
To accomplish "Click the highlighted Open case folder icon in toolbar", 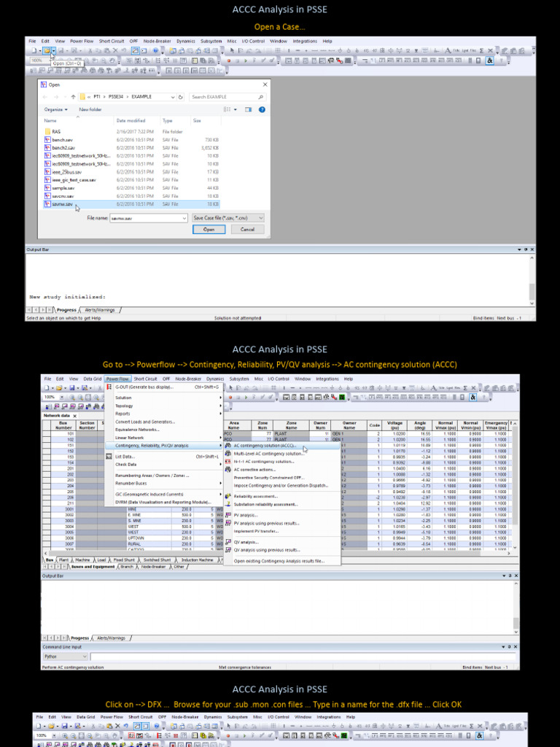I will pos(47,50).
